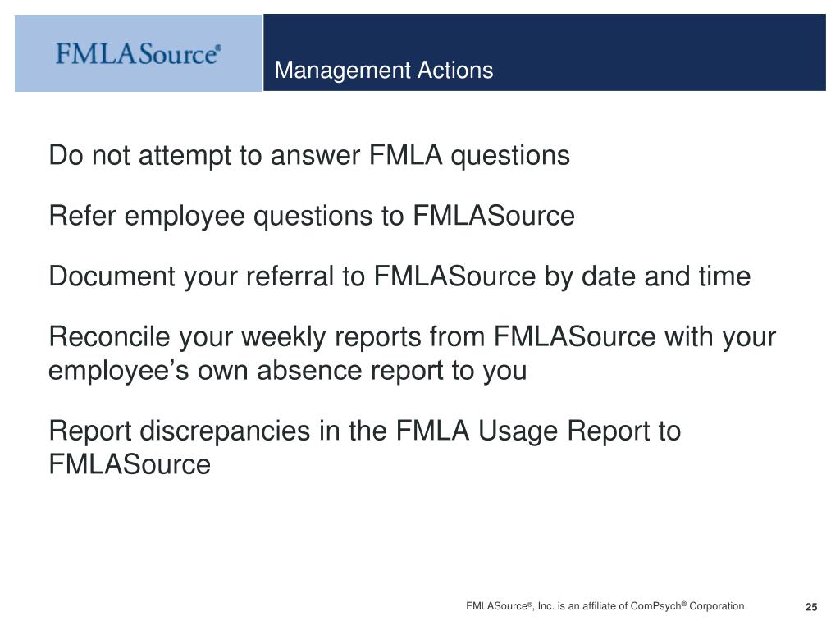Select the Management Actions slide title

[384, 71]
